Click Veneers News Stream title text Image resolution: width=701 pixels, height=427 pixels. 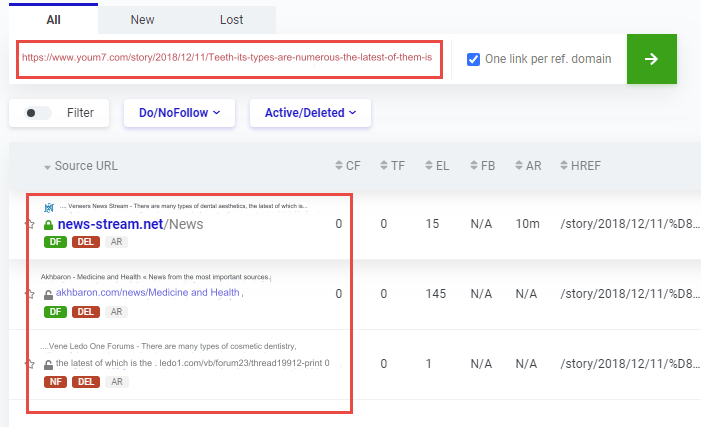pos(184,206)
